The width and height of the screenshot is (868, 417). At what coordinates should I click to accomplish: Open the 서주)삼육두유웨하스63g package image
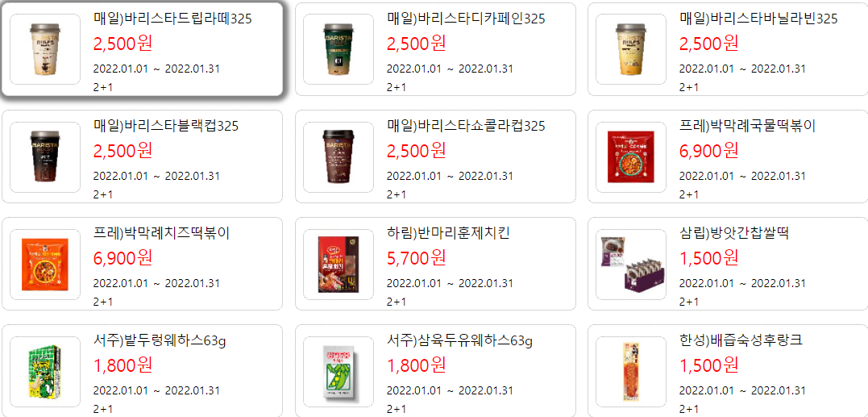click(338, 372)
